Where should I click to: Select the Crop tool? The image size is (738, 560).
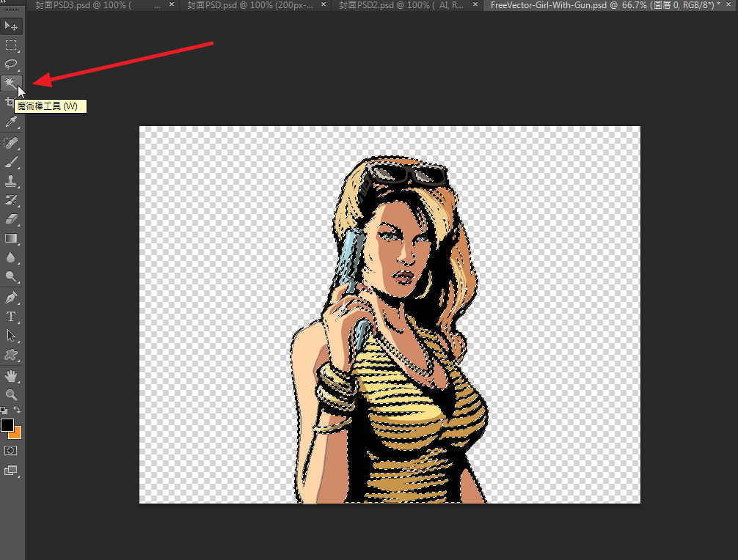[10, 102]
